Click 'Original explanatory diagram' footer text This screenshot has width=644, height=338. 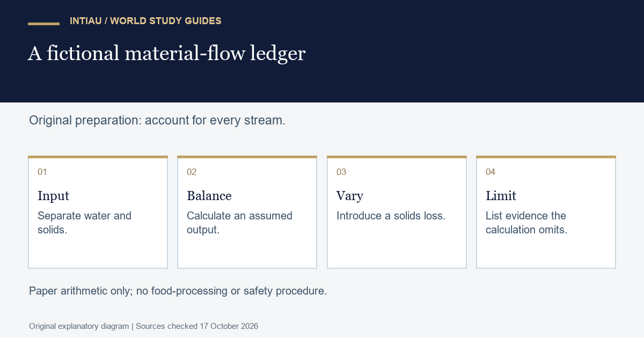(79, 326)
